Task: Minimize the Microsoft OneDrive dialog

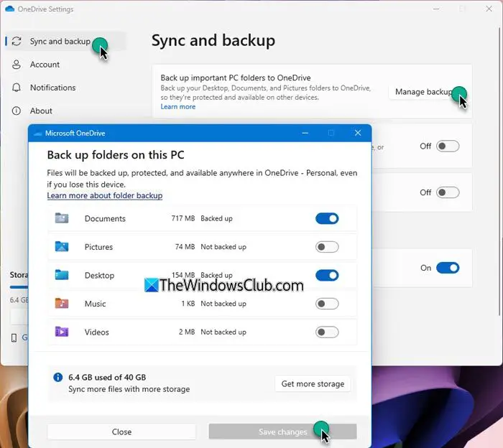Action: point(305,133)
